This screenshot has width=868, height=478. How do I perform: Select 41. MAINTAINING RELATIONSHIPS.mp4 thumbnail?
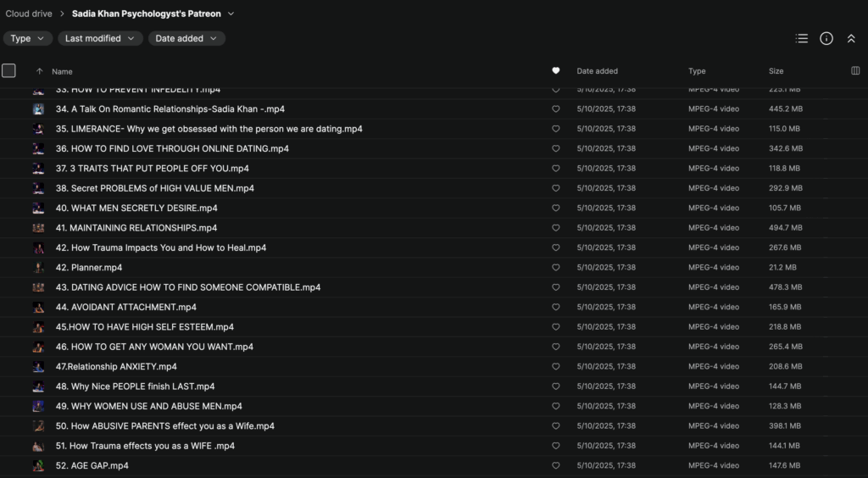(x=38, y=228)
